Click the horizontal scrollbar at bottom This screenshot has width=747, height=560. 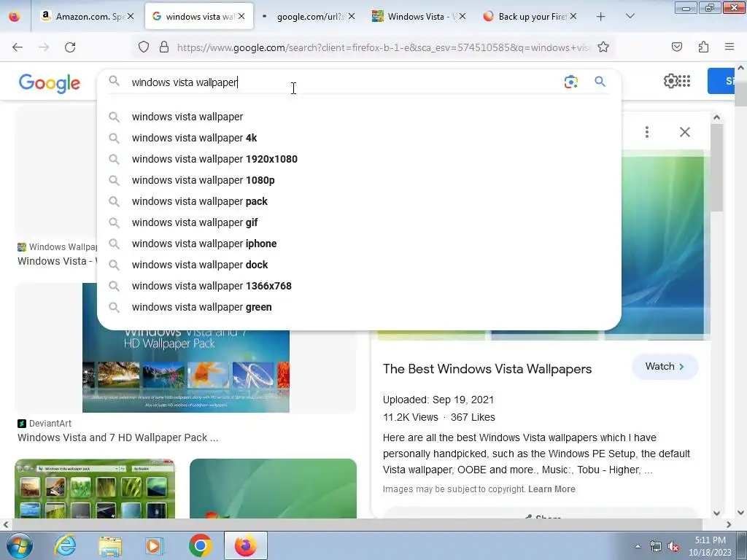pyautogui.click(x=356, y=524)
